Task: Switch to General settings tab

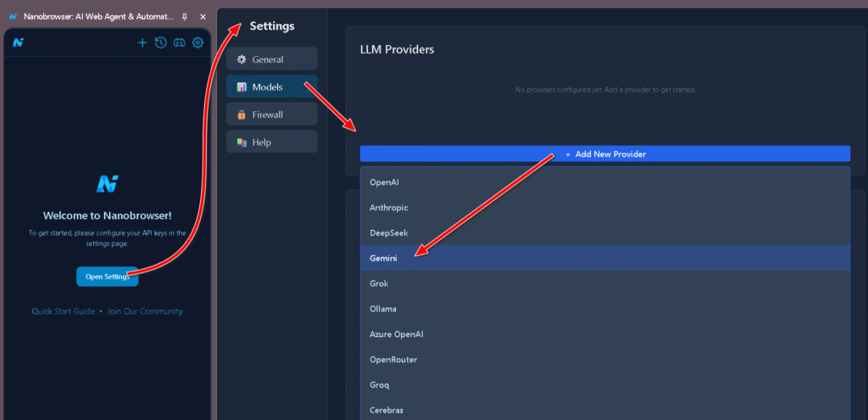Action: [x=272, y=59]
